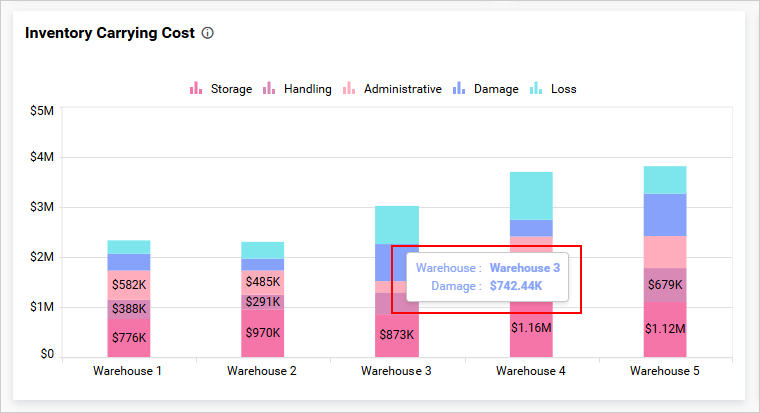Click Warehouse 5 Handling segment labeled $679K
760x413 pixels.
tap(665, 285)
